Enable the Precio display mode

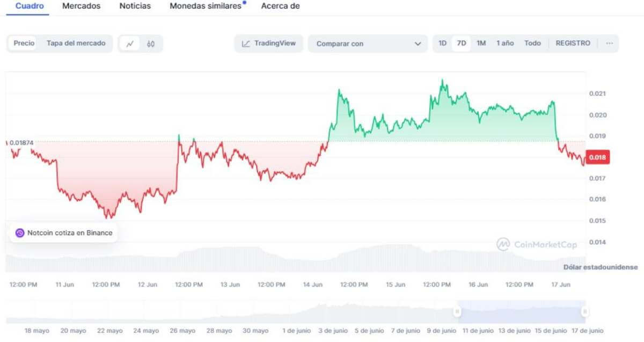tap(22, 43)
